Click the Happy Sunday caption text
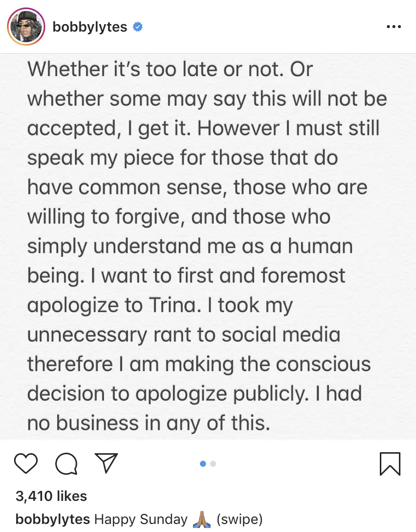416x532 pixels. 141,519
